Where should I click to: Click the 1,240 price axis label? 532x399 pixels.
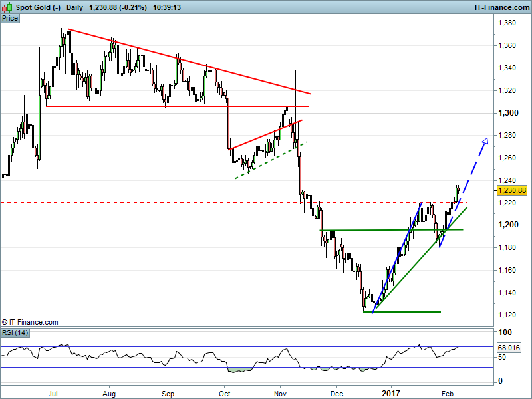click(507, 180)
